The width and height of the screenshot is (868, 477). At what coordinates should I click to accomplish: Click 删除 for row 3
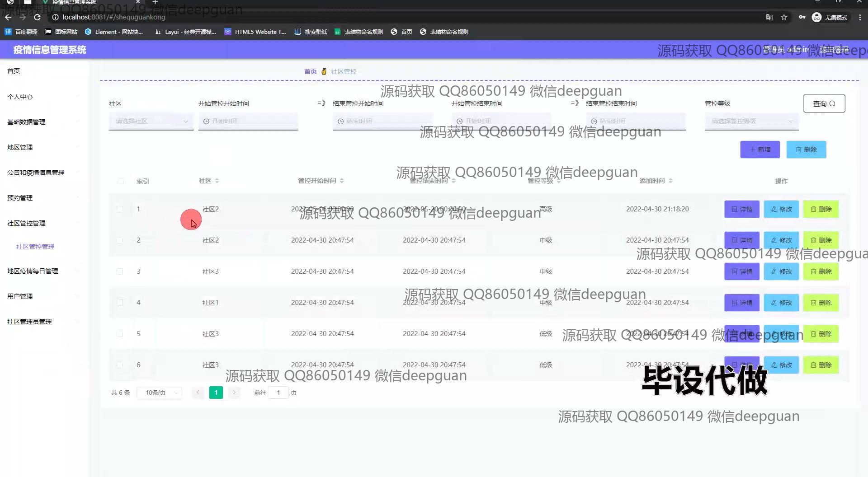point(821,271)
